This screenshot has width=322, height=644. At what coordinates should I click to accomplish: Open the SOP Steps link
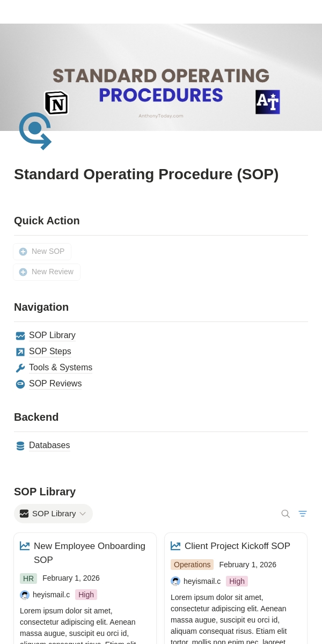pos(50,352)
